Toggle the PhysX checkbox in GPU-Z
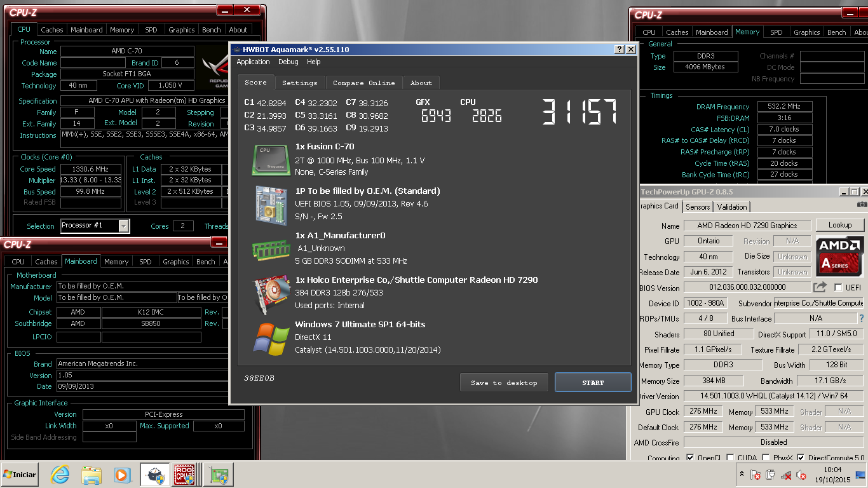 tap(766, 458)
